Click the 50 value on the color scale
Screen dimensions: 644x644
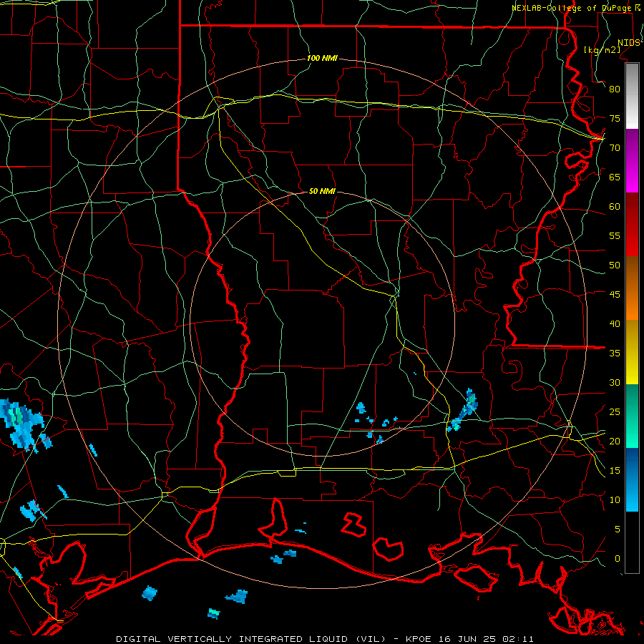pos(615,265)
